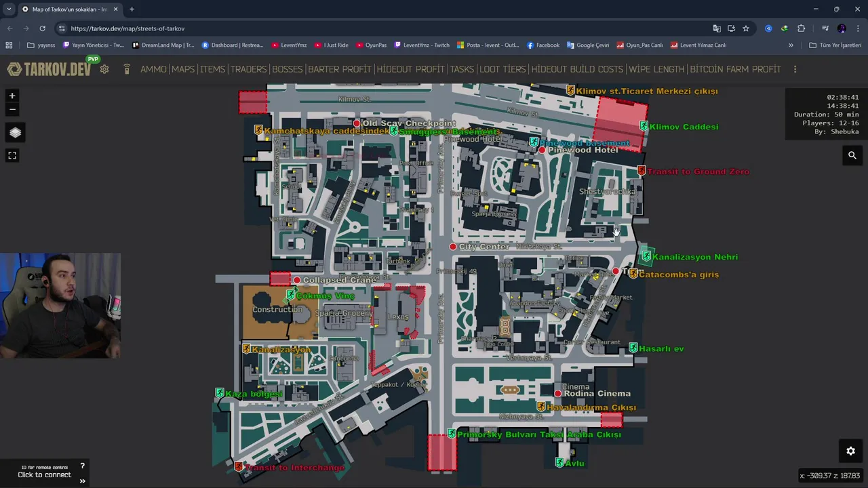Click the Collapsed Crane red dot

[297, 280]
